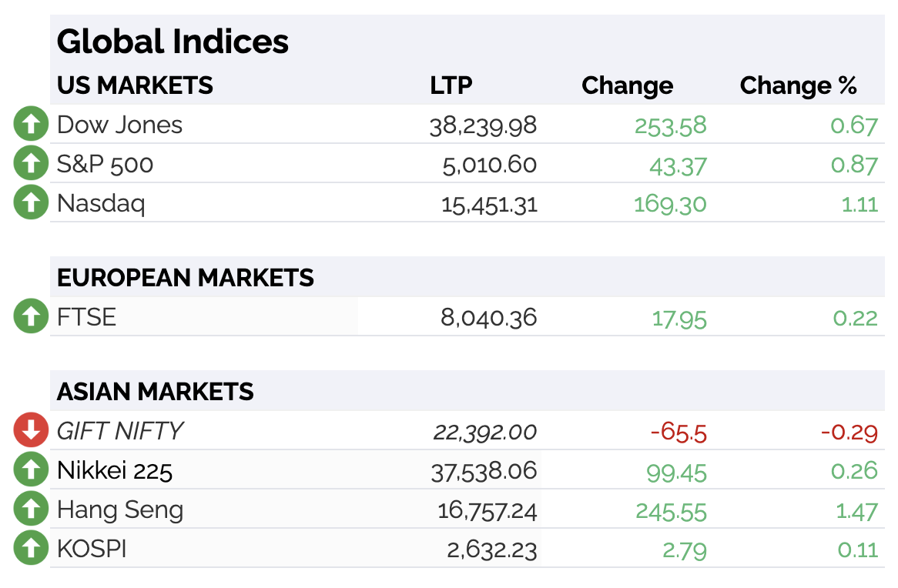The width and height of the screenshot is (898, 588).
Task: Open the Dow Jones index name
Action: coord(119,125)
